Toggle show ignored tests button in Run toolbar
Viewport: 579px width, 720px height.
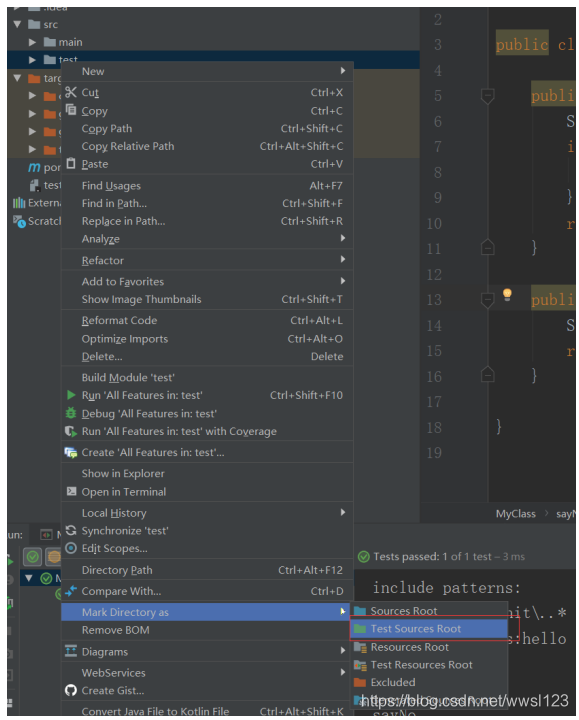[x=54, y=557]
